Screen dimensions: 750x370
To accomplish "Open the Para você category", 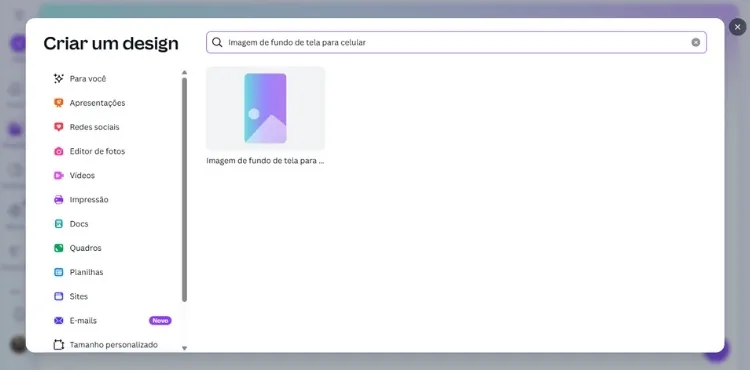I will (88, 78).
